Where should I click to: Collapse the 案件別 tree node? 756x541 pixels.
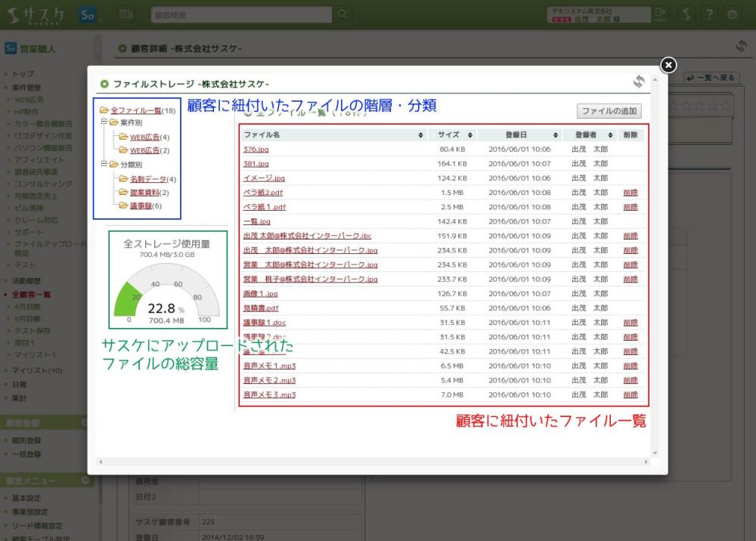coord(103,122)
